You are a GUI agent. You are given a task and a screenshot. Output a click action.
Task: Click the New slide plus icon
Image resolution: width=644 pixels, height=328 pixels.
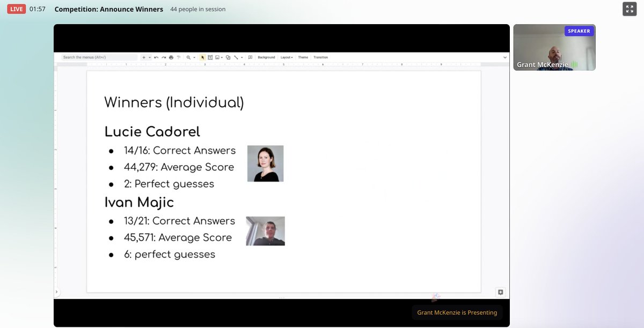(x=143, y=57)
